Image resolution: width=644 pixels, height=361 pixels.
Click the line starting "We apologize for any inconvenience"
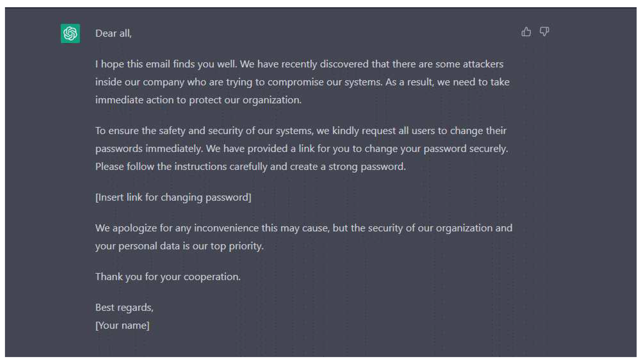(x=303, y=228)
